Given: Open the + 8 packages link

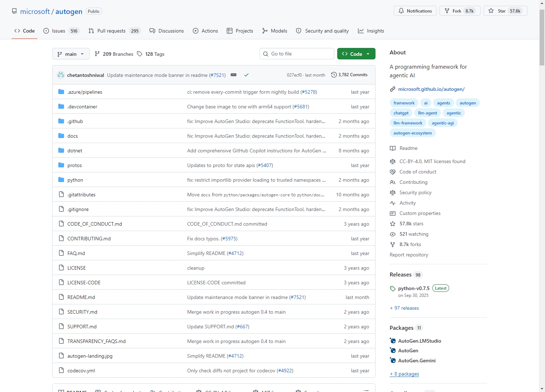Looking at the screenshot, I should pos(404,374).
